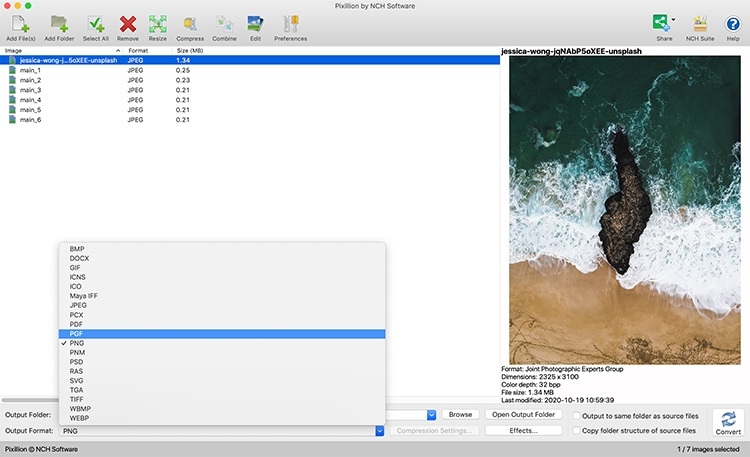Open the Compress tool
Image resolution: width=750 pixels, height=457 pixels.
point(190,23)
